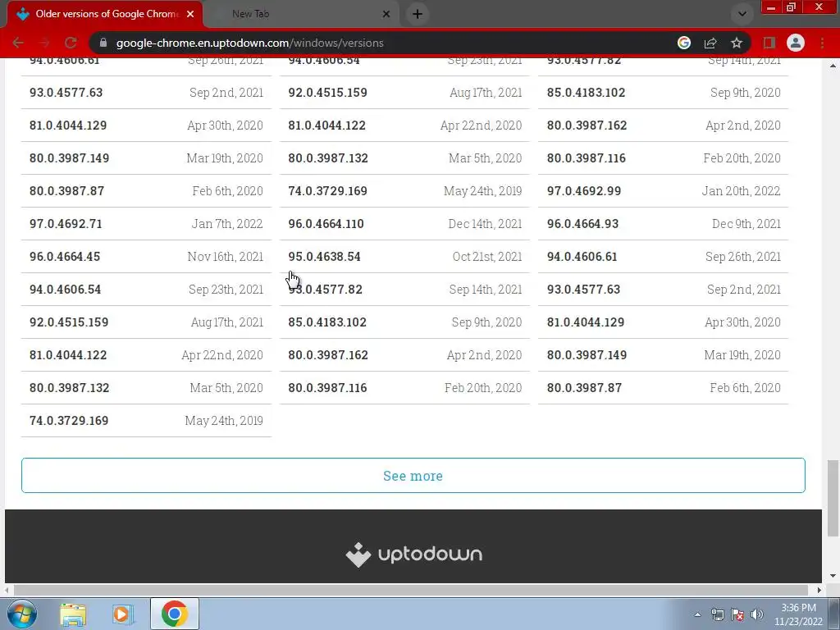
Task: Share this page using the share icon
Action: (710, 43)
